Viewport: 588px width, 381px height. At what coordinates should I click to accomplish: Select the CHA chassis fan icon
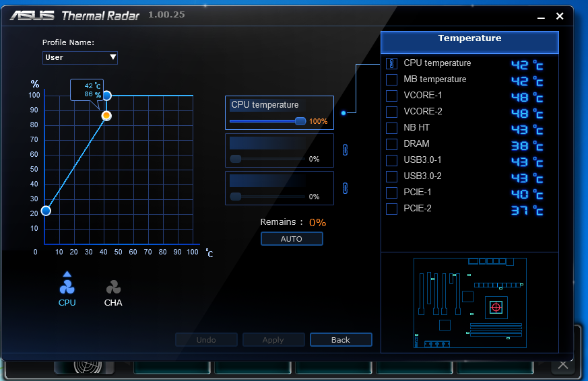click(x=113, y=287)
